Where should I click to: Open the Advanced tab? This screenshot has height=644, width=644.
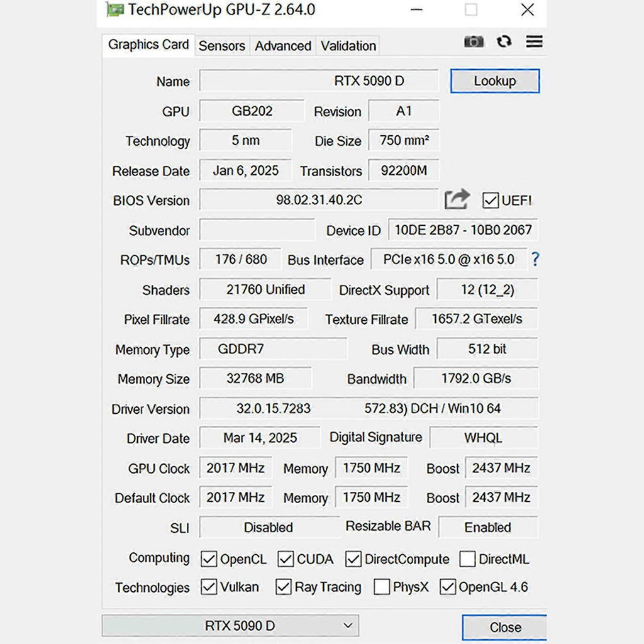(282, 46)
